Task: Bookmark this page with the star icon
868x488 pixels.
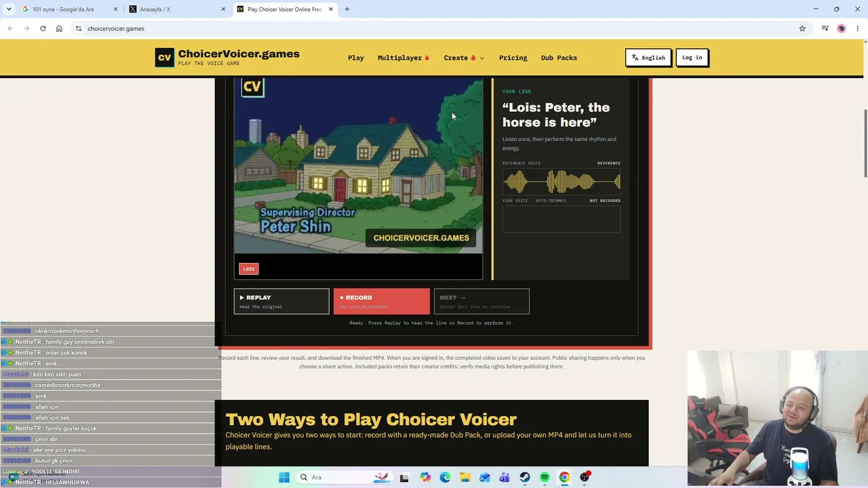Action: tap(802, 28)
